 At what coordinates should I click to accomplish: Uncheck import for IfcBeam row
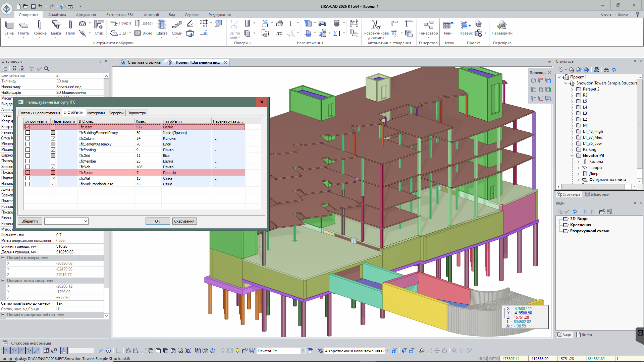(x=28, y=127)
